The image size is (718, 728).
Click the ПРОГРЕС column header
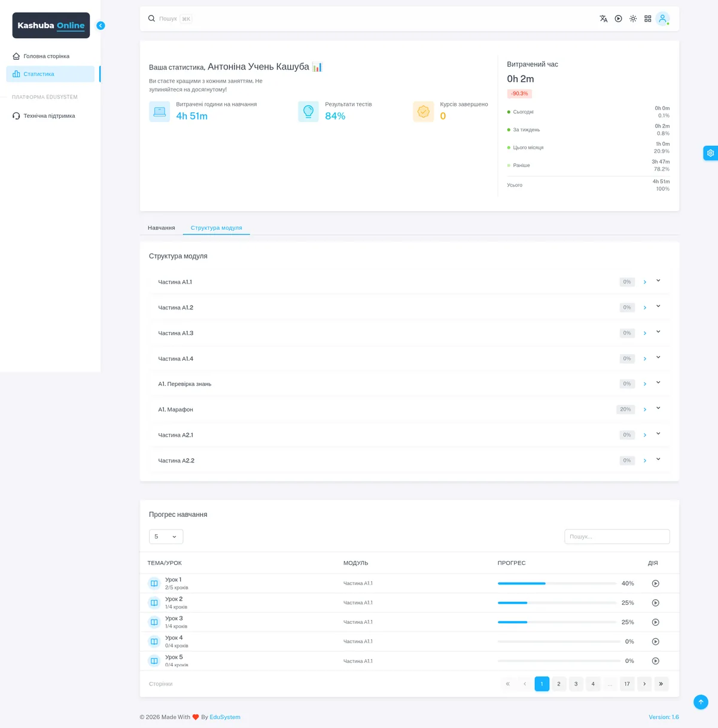click(512, 563)
